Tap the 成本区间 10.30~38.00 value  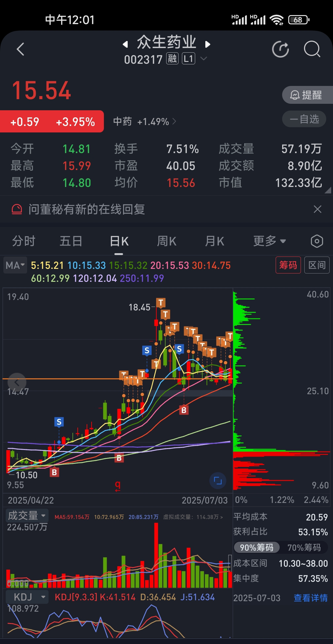tap(303, 563)
